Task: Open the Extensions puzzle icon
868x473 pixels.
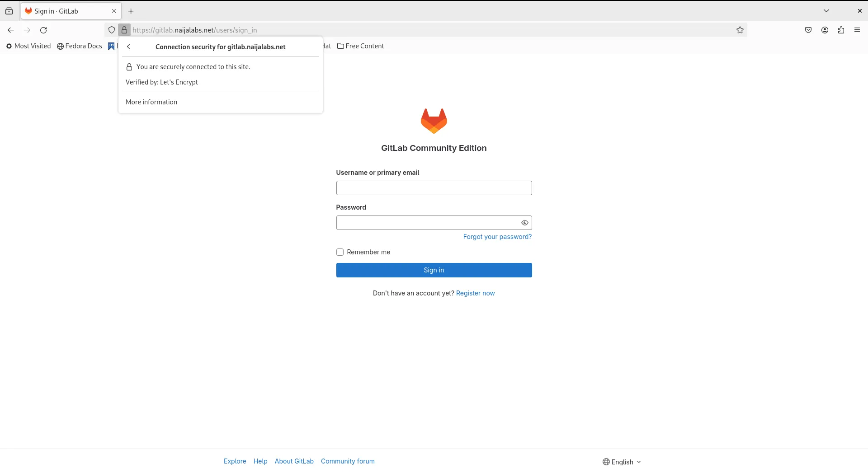Action: pyautogui.click(x=841, y=30)
